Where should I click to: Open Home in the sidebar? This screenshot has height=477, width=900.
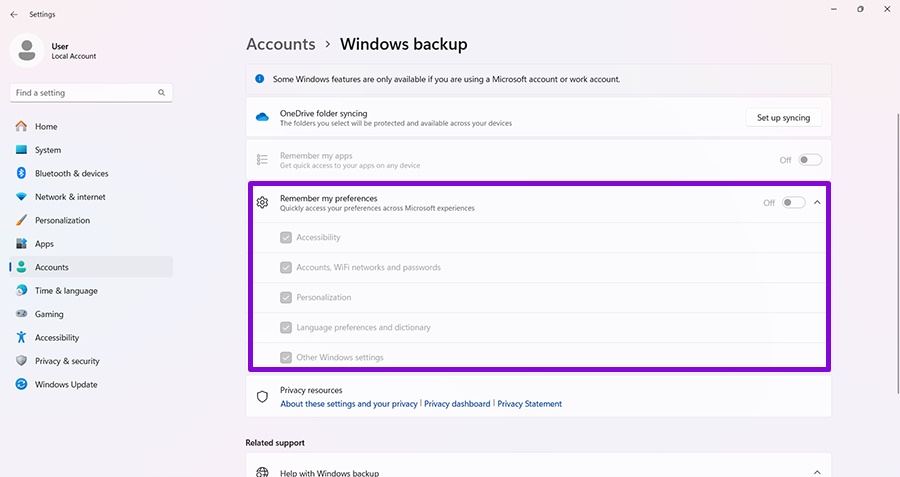pyautogui.click(x=91, y=126)
